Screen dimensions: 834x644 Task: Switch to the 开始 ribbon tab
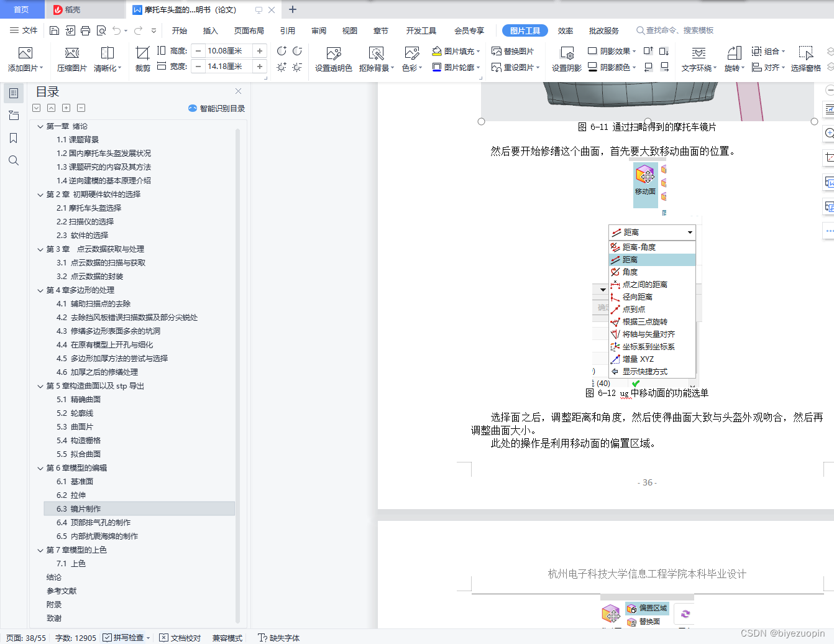180,30
